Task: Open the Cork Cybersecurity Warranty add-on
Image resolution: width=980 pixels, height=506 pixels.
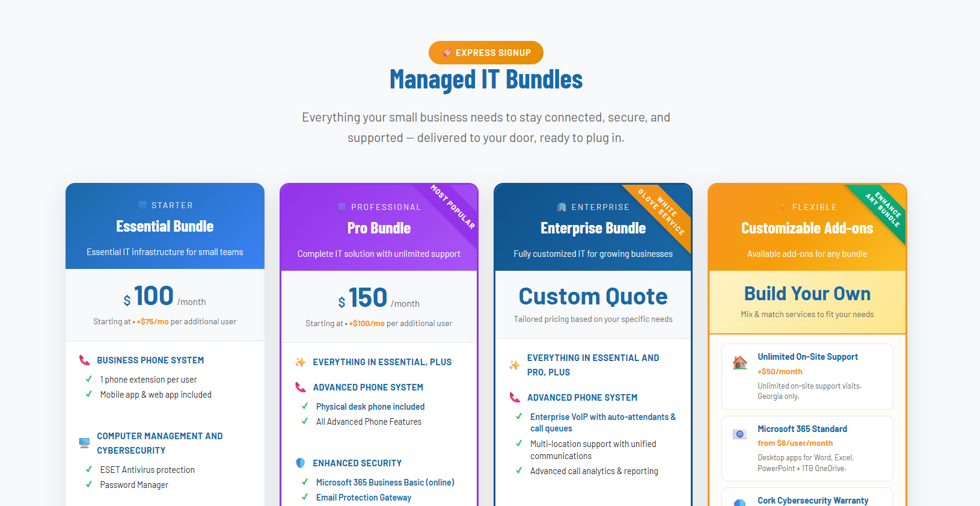Action: pos(807,497)
